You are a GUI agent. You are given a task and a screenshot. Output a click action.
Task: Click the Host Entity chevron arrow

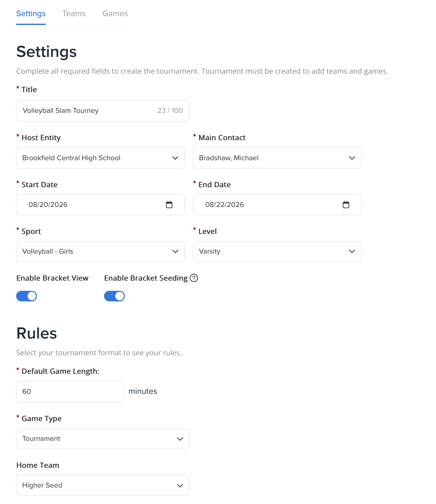pos(175,158)
